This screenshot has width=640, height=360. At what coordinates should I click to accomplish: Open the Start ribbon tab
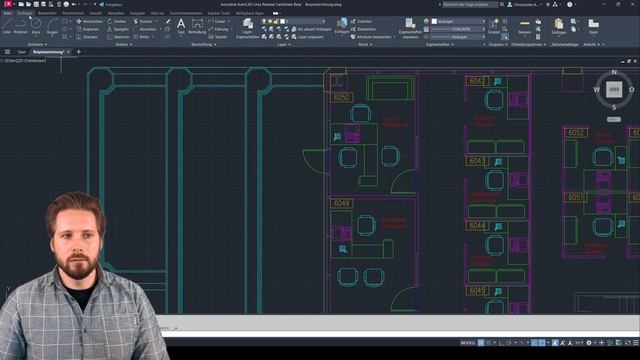(x=7, y=13)
